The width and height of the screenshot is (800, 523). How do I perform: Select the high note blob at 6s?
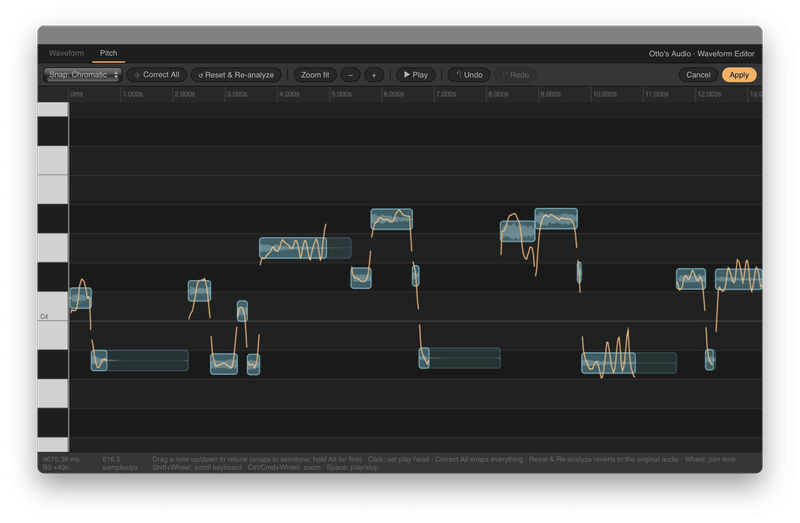(392, 219)
